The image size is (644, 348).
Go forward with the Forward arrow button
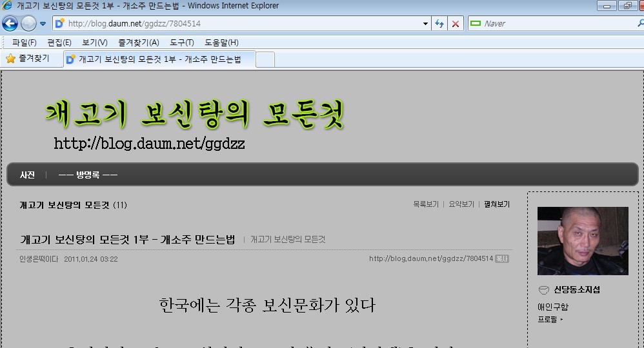28,23
